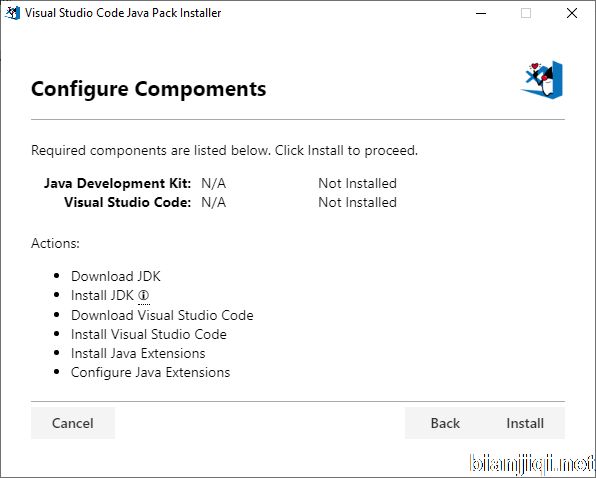Screen dimensions: 596x478
Task: Click the info icon beside Install JDK
Action: pos(144,295)
